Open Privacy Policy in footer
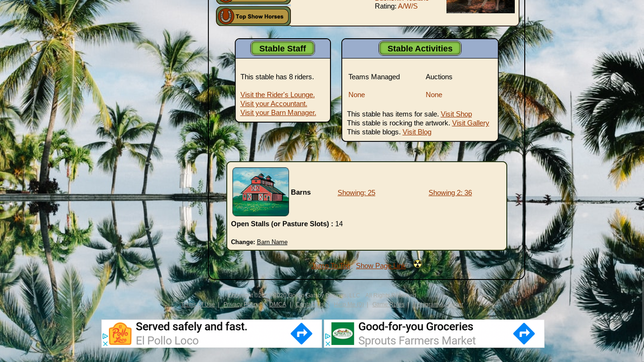Screen dimensions: 644x362 coord(241,304)
